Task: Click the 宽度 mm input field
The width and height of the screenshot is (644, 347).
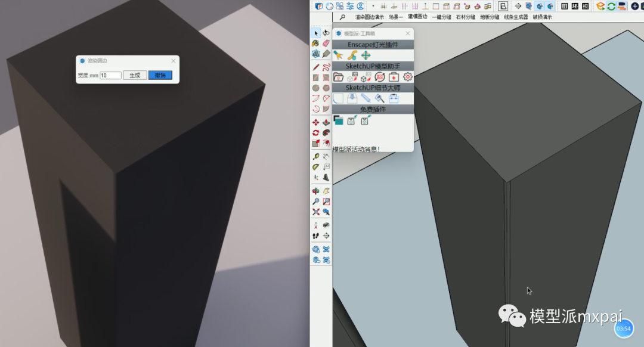Action: [110, 75]
